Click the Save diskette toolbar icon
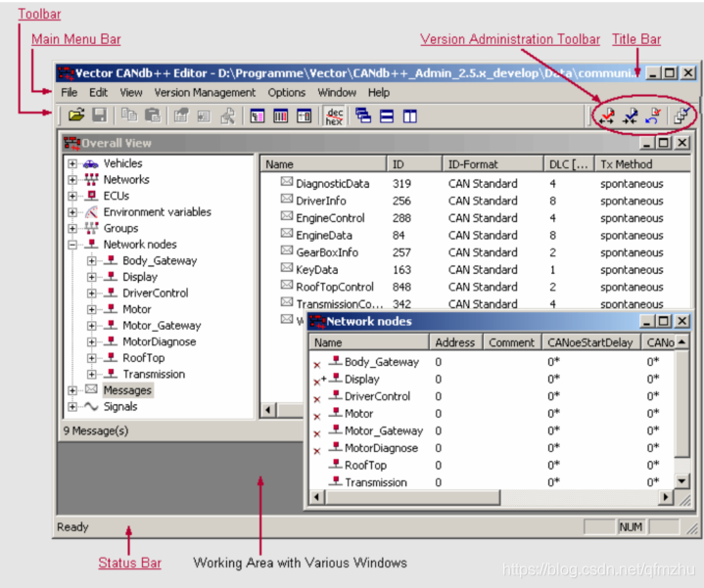This screenshot has height=588, width=704. [100, 115]
